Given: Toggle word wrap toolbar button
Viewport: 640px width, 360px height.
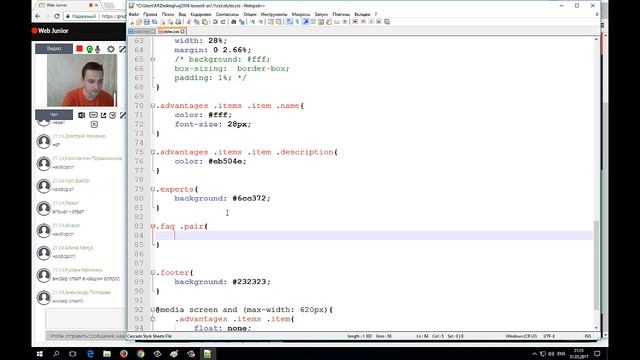Looking at the screenshot, I should coord(289,22).
